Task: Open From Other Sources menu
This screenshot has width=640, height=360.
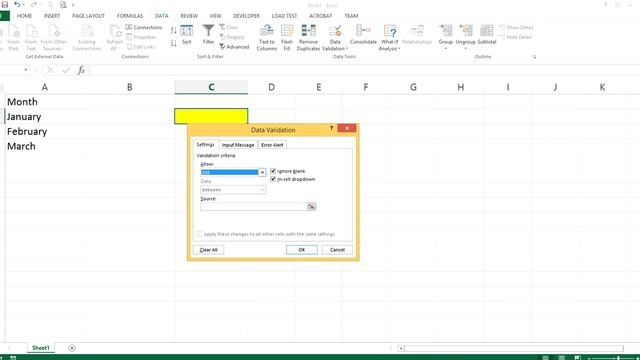Action: (53, 37)
